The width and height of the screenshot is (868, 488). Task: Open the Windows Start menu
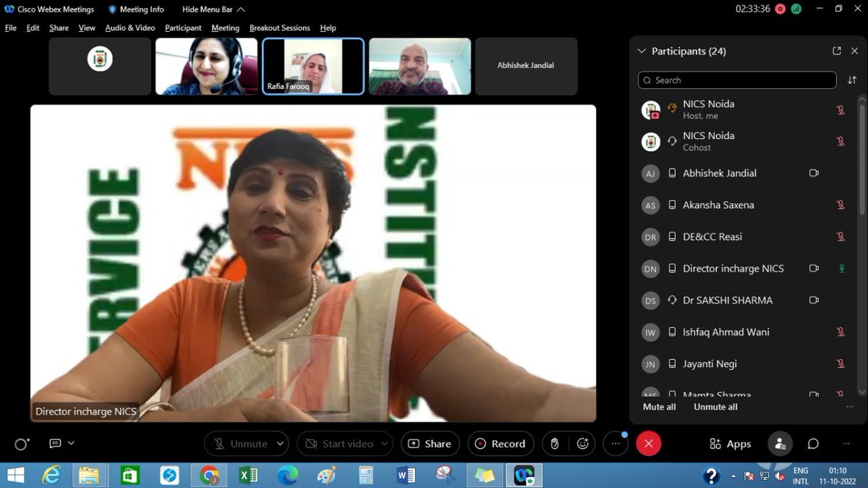14,475
